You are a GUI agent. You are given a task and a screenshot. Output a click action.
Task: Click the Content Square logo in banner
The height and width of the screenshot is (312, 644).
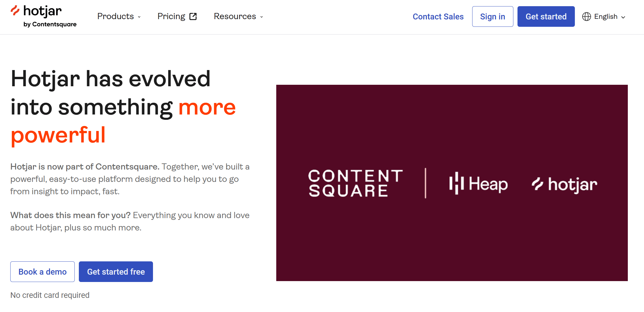pos(355,183)
